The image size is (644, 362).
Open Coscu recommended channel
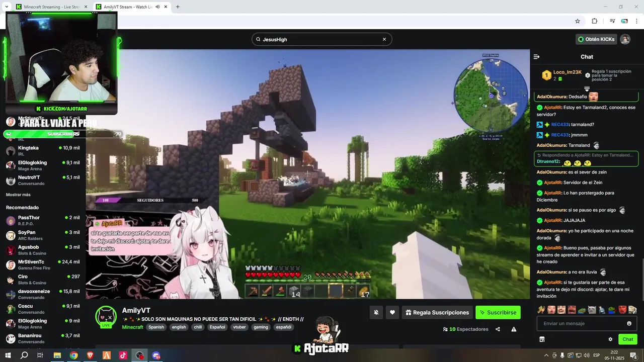pyautogui.click(x=43, y=309)
